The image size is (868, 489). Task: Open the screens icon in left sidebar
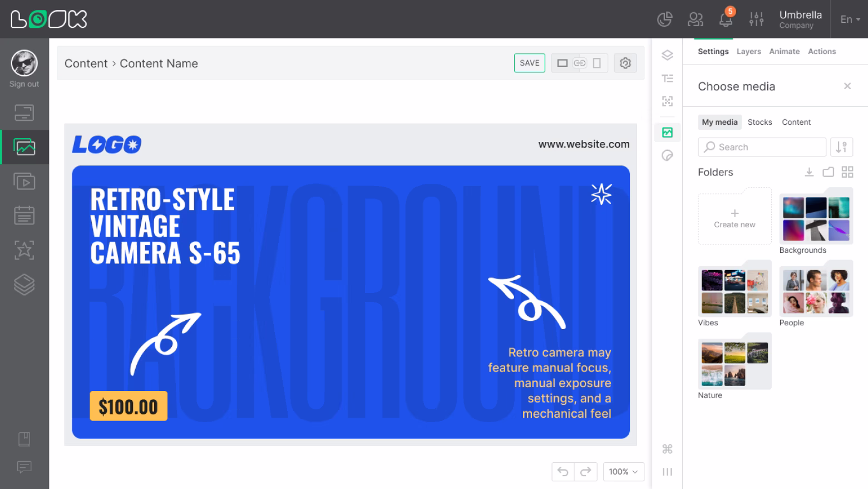pos(24,113)
